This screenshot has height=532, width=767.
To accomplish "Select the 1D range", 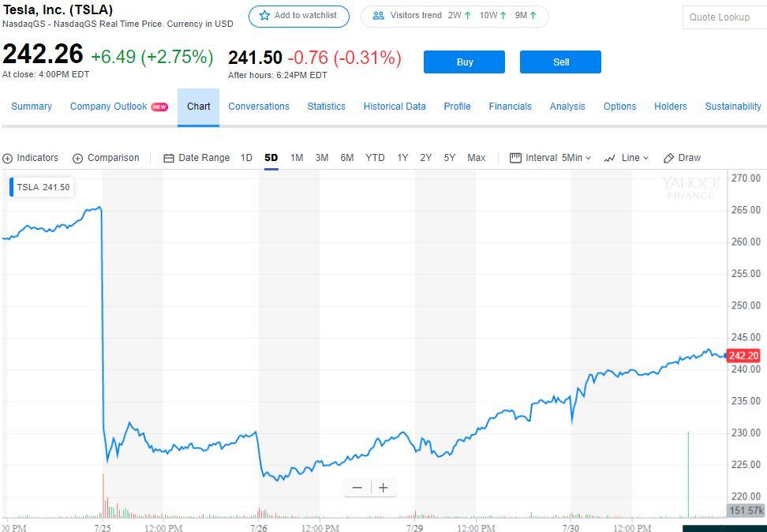I will pos(246,158).
